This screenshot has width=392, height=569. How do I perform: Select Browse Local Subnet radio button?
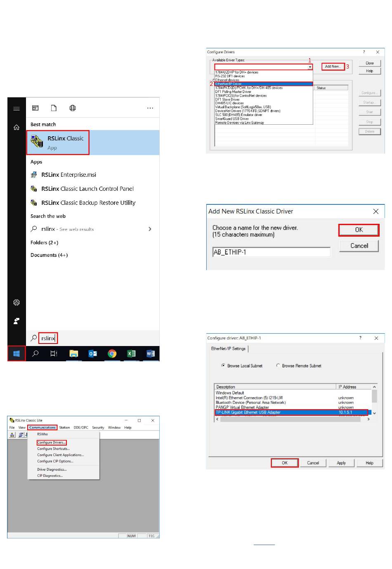pyautogui.click(x=223, y=365)
